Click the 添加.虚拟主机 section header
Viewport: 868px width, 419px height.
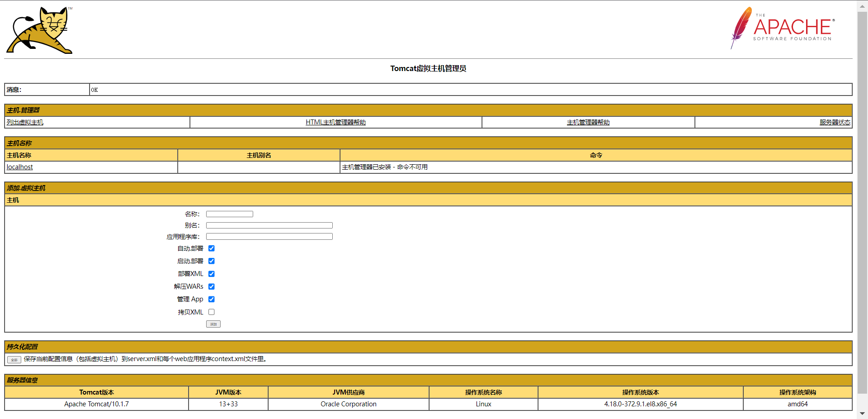click(428, 188)
